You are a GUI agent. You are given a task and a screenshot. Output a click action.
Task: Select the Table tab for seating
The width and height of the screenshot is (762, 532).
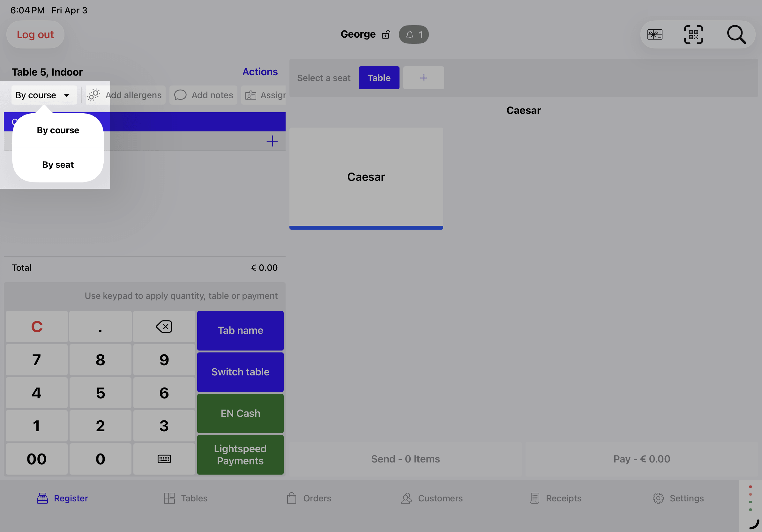pyautogui.click(x=379, y=78)
